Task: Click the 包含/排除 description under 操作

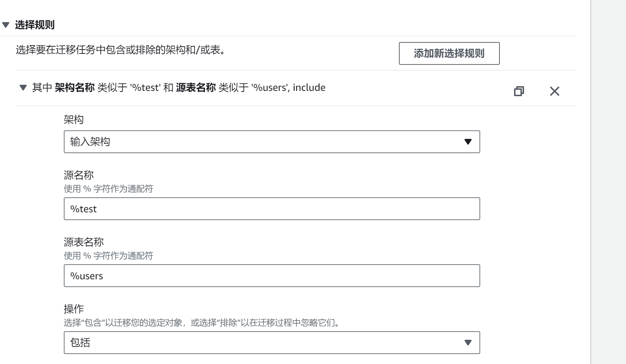Action: tap(202, 323)
